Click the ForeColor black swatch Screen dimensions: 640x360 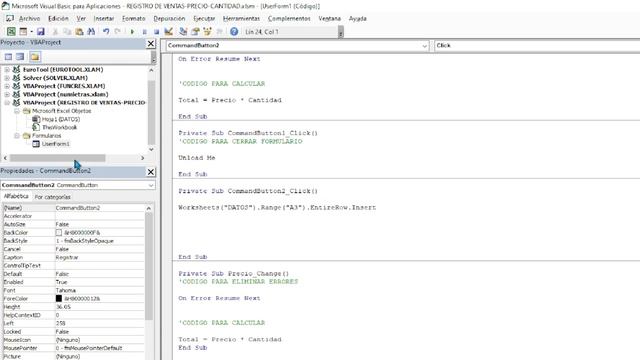[59, 298]
